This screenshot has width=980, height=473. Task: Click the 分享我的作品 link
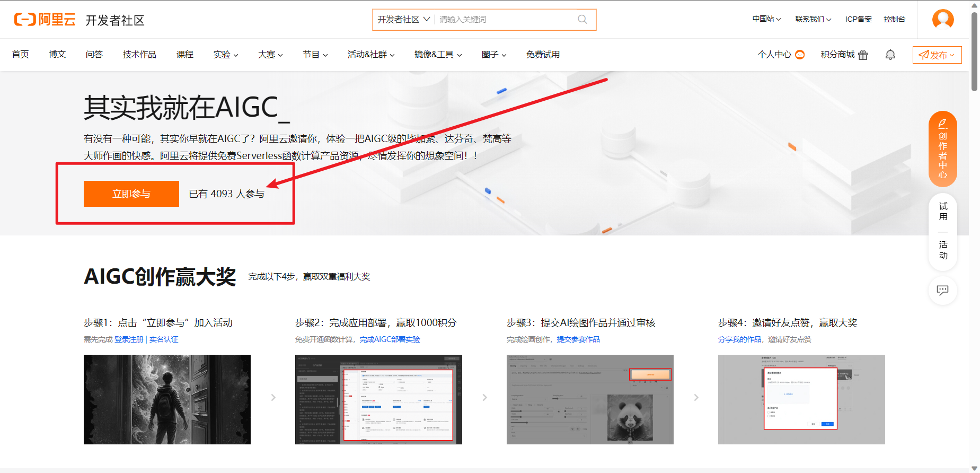[740, 339]
